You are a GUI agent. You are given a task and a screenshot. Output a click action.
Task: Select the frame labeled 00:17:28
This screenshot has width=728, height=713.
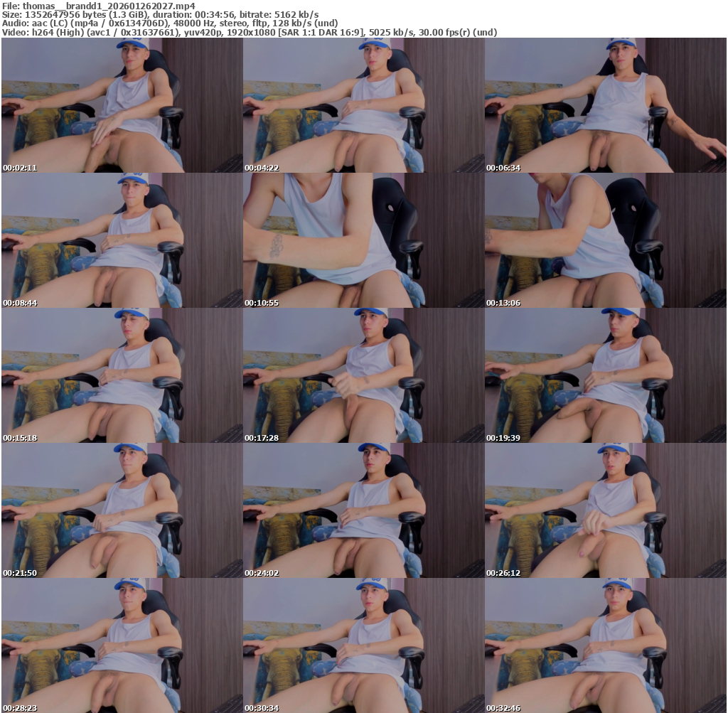363,375
